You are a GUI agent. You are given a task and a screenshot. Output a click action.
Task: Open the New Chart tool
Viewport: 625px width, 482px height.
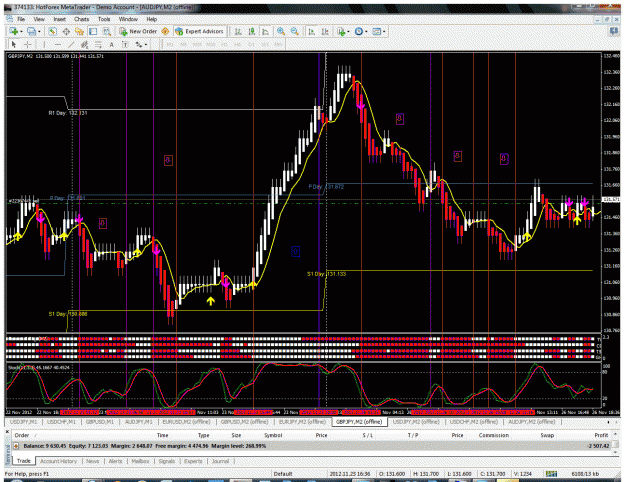(x=13, y=31)
